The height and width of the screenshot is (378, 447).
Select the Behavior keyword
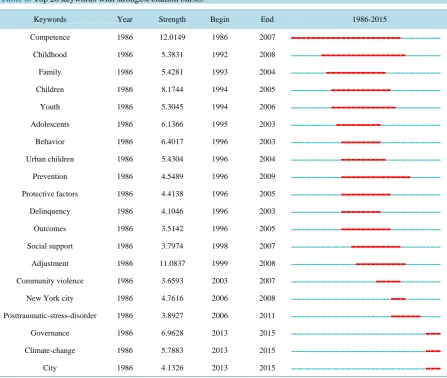coord(50,142)
